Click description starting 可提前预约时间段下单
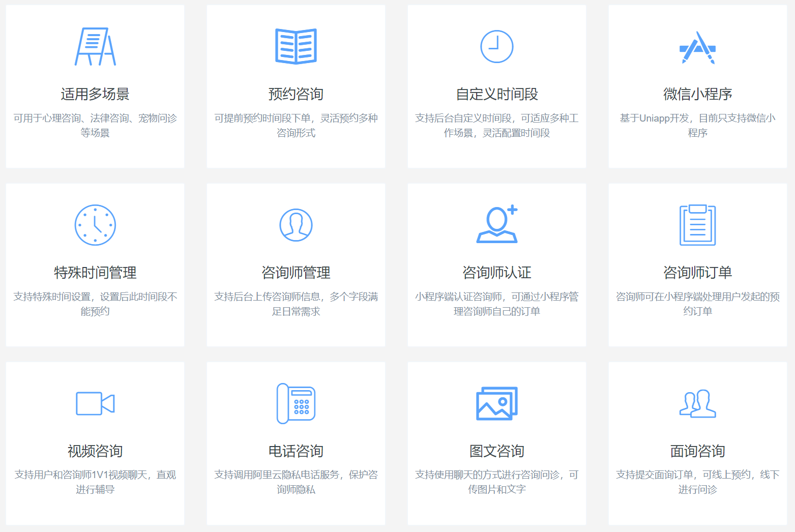The width and height of the screenshot is (795, 532). 296,126
